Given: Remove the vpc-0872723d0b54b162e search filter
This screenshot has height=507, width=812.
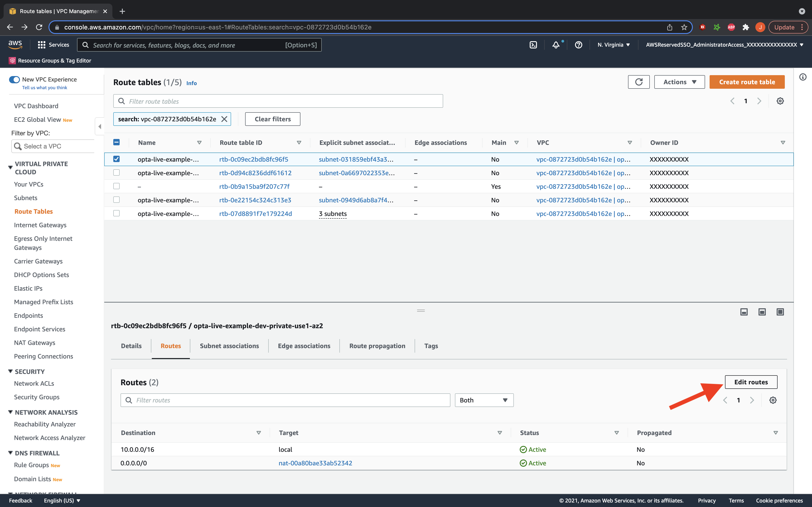Looking at the screenshot, I should pos(224,119).
